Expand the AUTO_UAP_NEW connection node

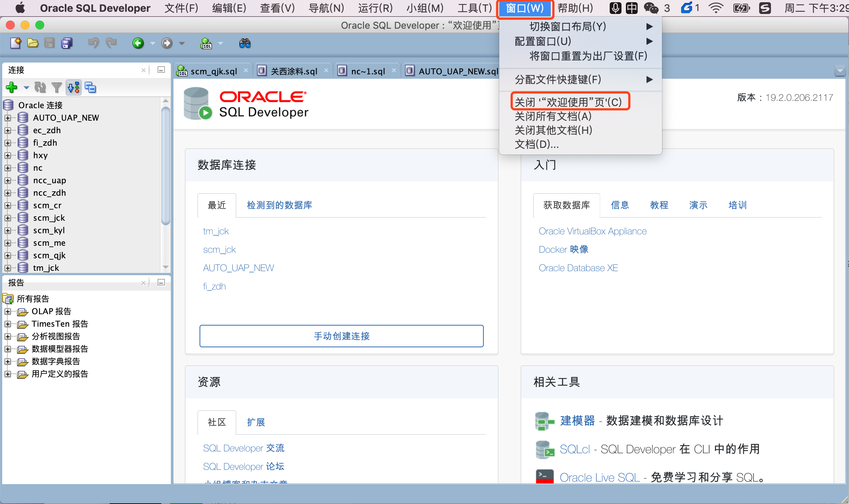[8, 118]
